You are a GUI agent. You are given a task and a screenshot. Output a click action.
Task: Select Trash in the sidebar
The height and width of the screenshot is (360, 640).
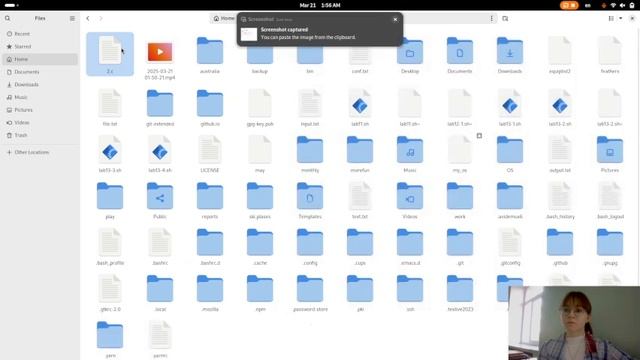coord(40,135)
